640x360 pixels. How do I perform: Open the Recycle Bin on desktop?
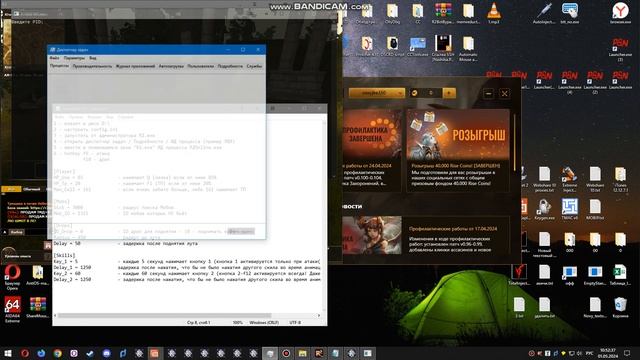tap(620, 307)
